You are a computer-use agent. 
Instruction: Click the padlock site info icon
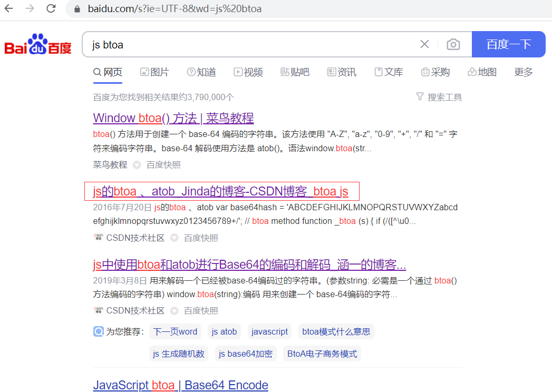pyautogui.click(x=77, y=9)
